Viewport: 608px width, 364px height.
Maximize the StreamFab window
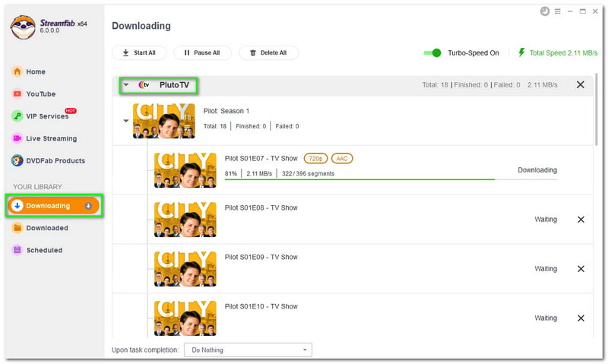tap(582, 11)
